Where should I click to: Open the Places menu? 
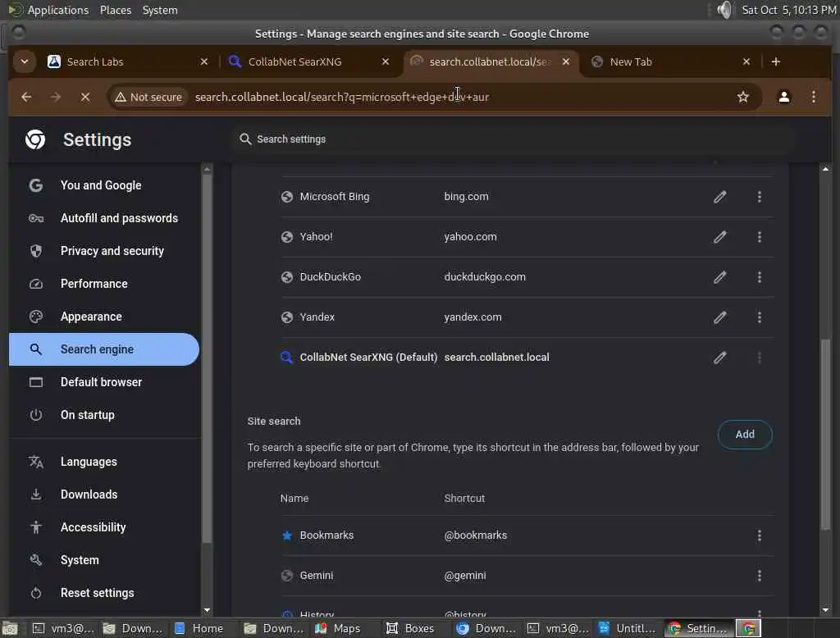pos(115,10)
